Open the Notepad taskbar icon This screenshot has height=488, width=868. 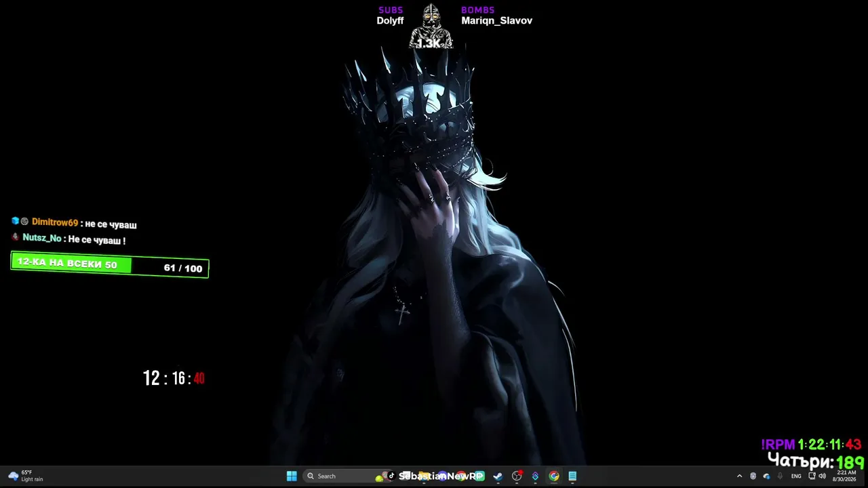click(572, 476)
